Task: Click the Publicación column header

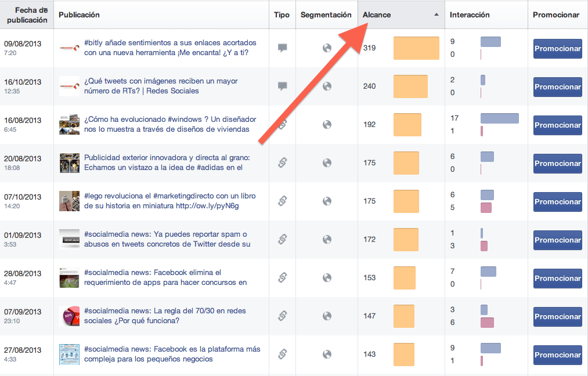Action: coord(80,15)
